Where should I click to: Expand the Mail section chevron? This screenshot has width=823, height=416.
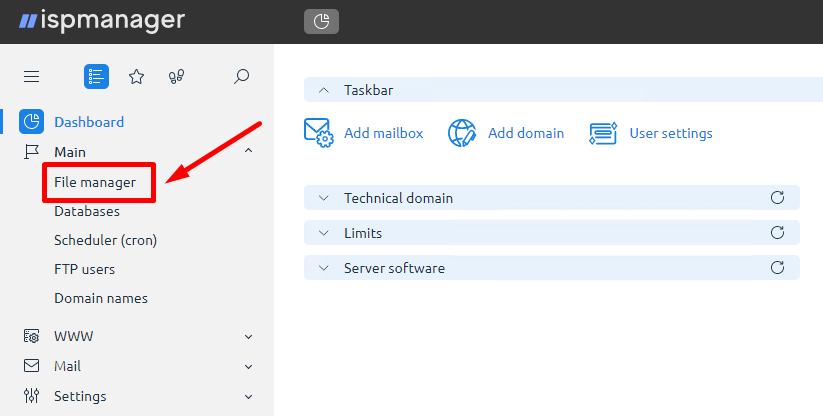tap(249, 367)
